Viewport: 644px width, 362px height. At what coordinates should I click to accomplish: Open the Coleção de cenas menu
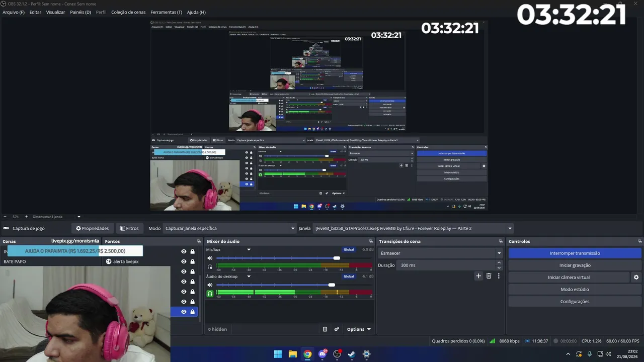pos(128,12)
